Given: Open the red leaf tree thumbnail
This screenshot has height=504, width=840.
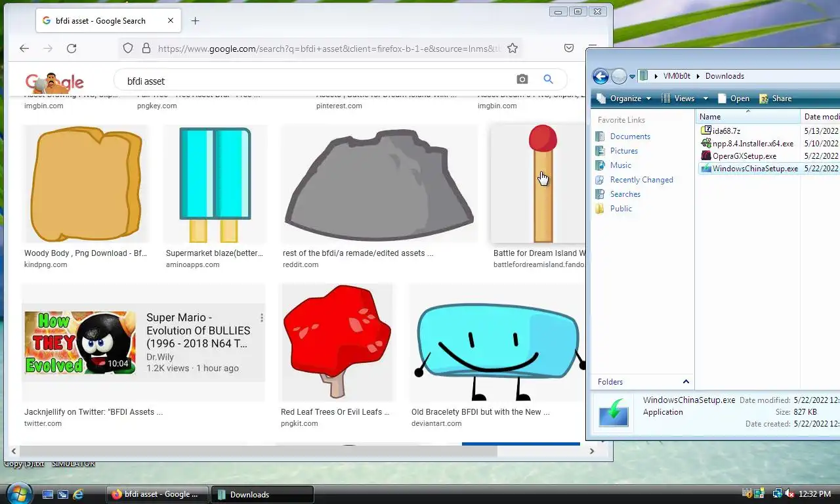Looking at the screenshot, I should click(337, 342).
